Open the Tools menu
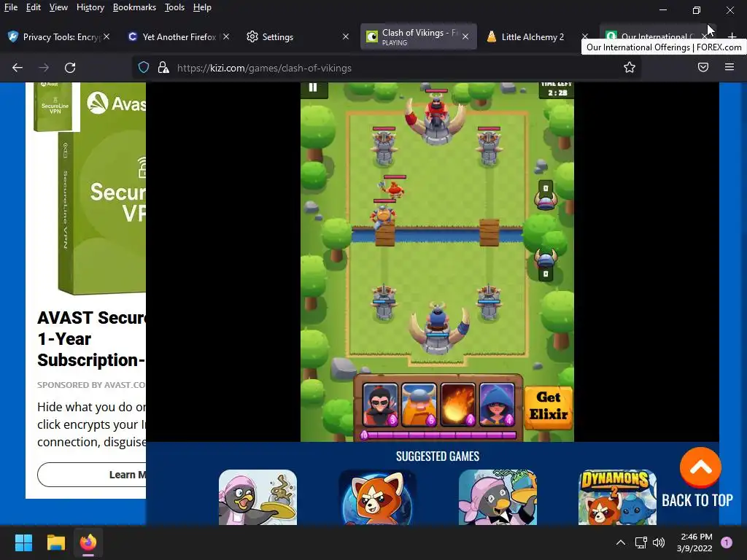Viewport: 747px width, 560px height. 174,7
